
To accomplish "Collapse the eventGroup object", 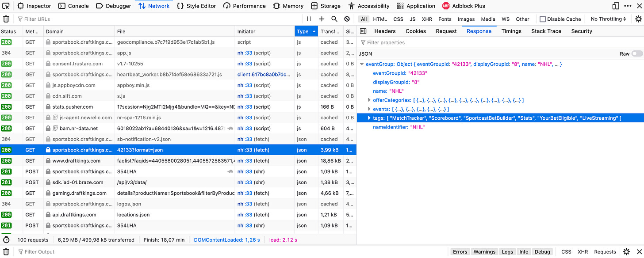I will (x=362, y=64).
